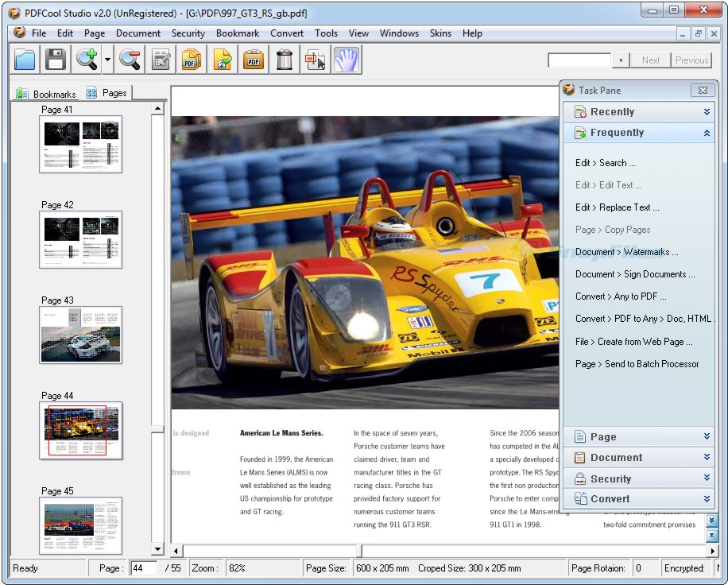Switch to the Bookmarks tab
Viewport: 728px width, 585px height.
[x=45, y=94]
